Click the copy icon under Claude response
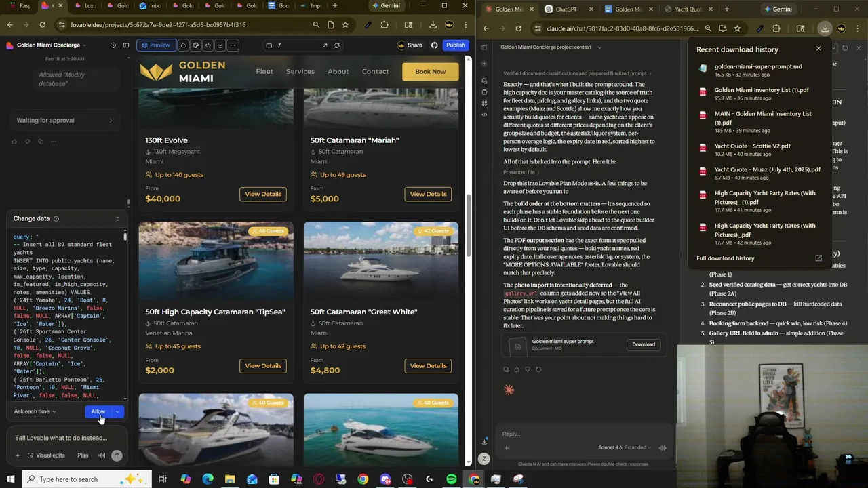The height and width of the screenshot is (488, 868). [x=506, y=369]
